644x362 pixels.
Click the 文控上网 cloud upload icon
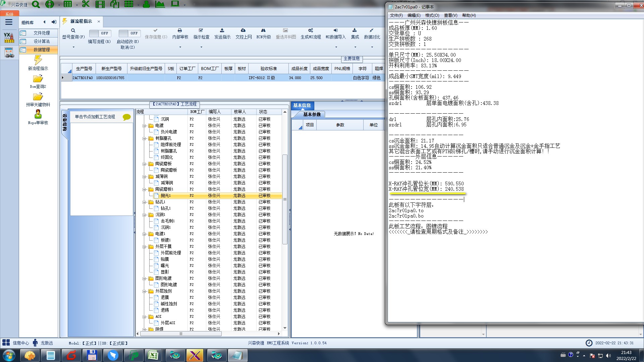(243, 31)
